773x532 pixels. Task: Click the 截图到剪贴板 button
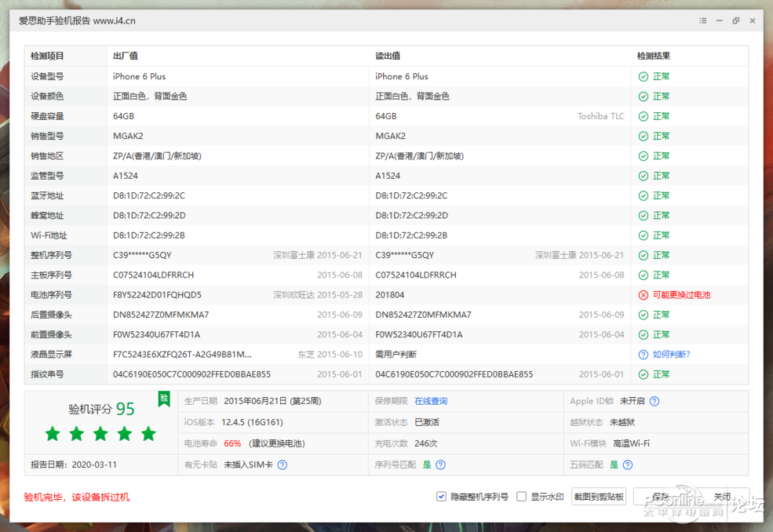[599, 497]
